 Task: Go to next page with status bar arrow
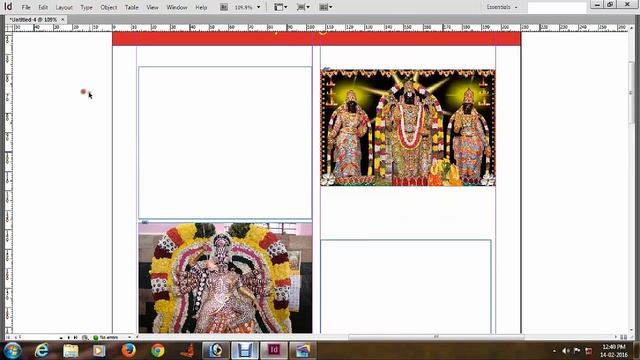click(68, 337)
